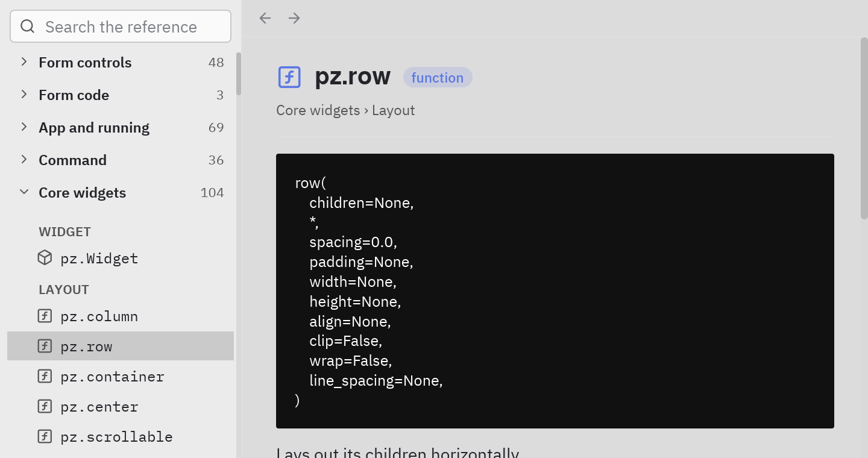This screenshot has height=458, width=868.
Task: Click width=None in the code block
Action: click(x=353, y=281)
